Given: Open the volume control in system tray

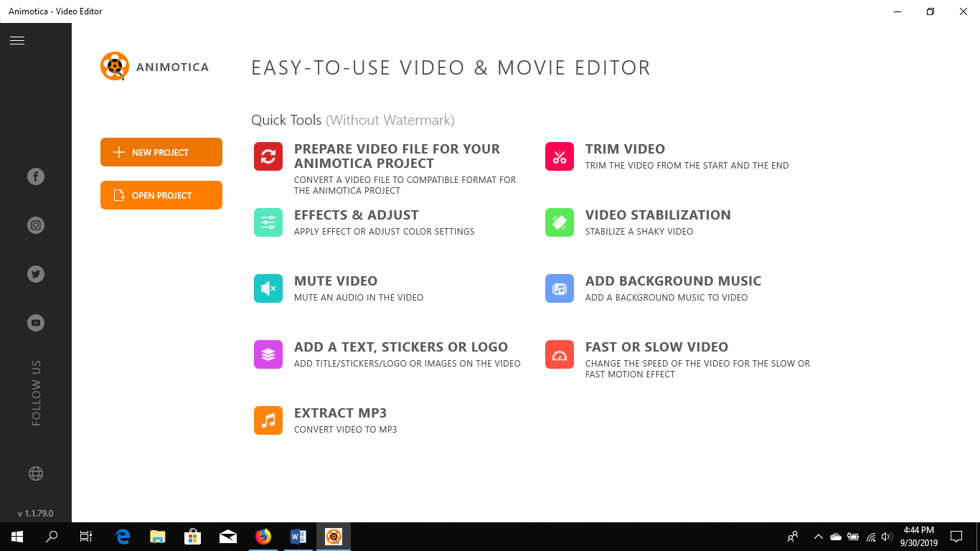Looking at the screenshot, I should click(887, 537).
